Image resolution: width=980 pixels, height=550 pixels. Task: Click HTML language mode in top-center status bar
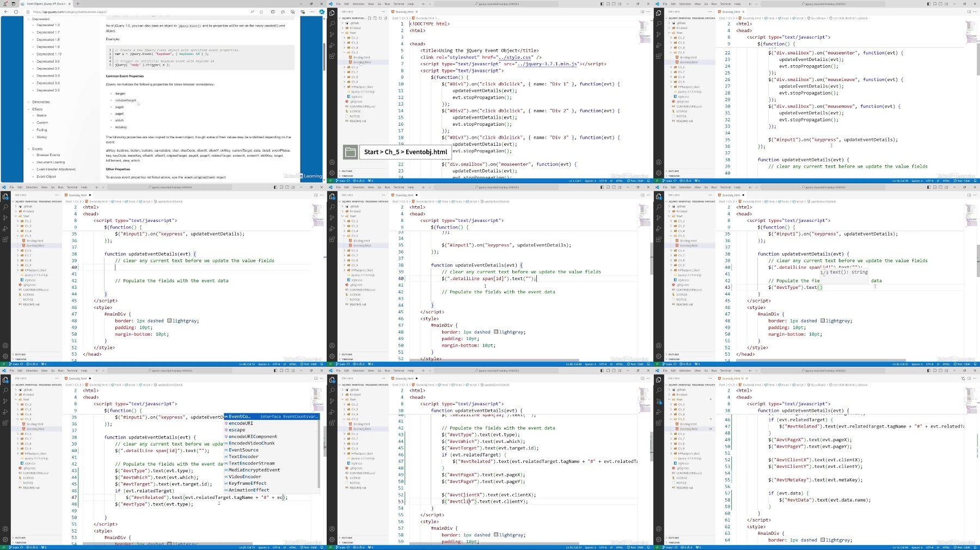pyautogui.click(x=620, y=181)
